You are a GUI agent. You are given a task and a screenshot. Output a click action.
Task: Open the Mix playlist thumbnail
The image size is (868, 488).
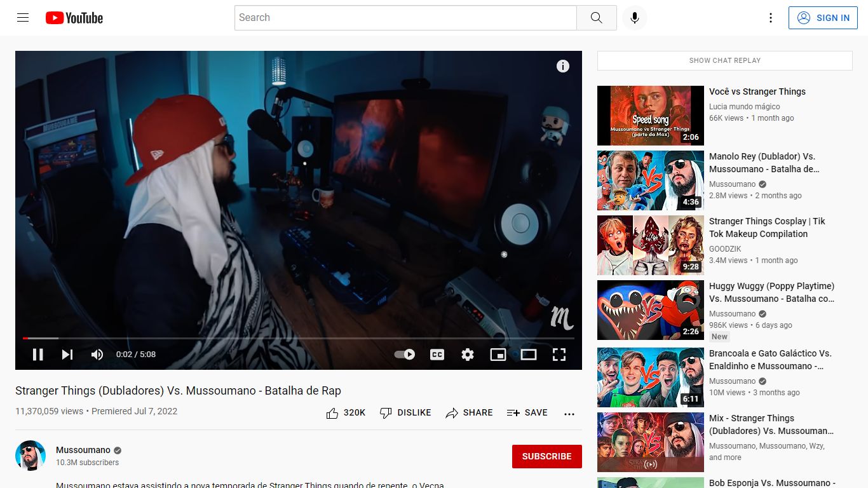pos(651,442)
